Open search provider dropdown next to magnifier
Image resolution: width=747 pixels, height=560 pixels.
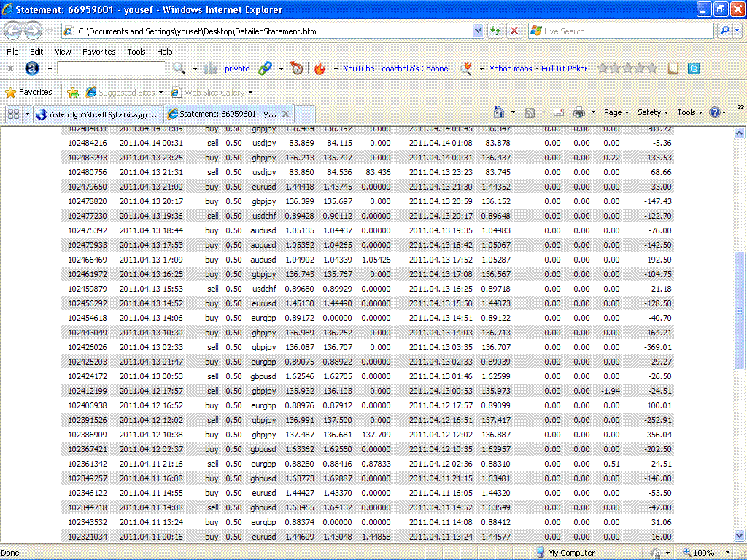tap(737, 31)
